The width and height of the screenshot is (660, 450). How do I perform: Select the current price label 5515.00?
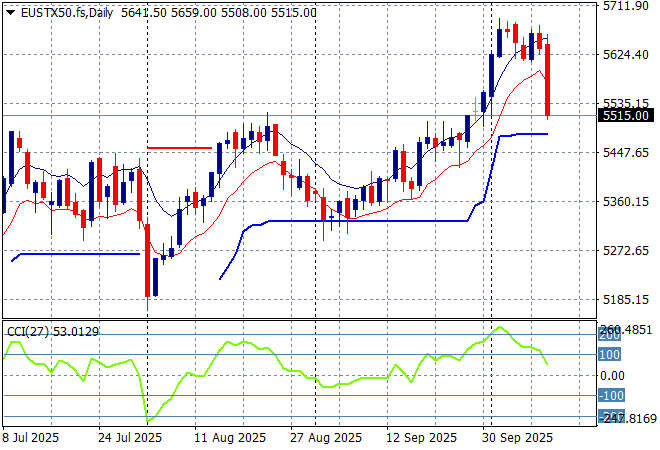click(x=625, y=115)
